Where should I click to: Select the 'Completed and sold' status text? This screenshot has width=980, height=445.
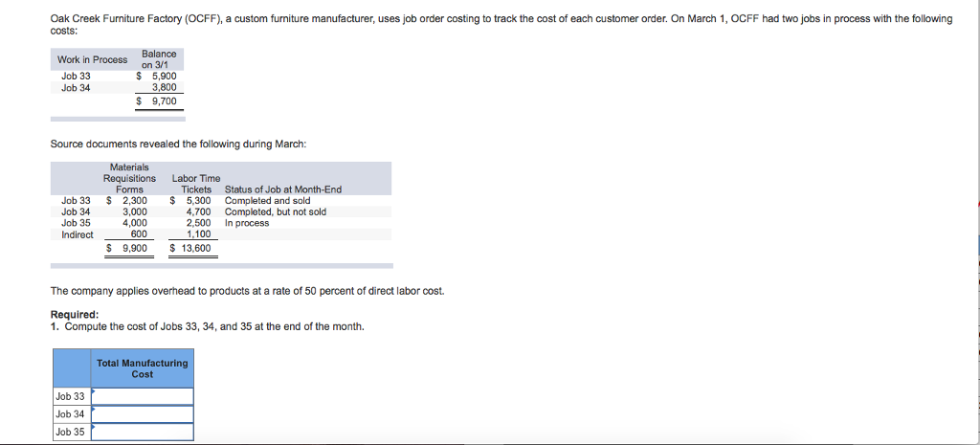tap(268, 201)
